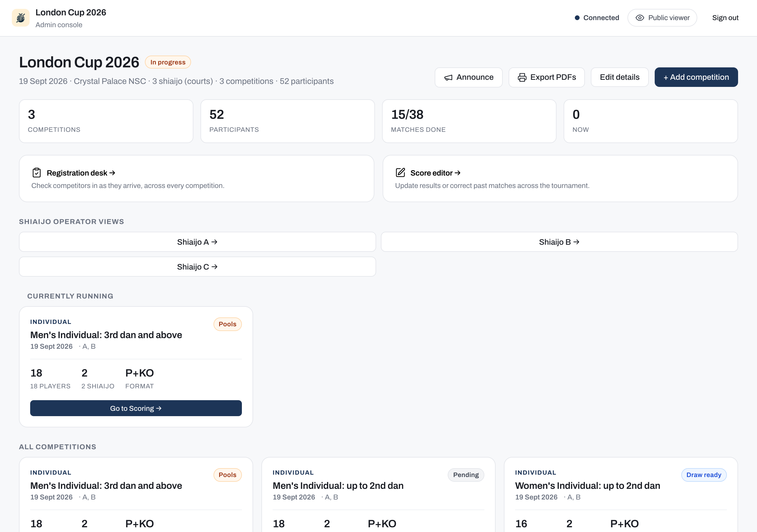The width and height of the screenshot is (757, 532).
Task: Open the Announce dialog
Action: 468,77
